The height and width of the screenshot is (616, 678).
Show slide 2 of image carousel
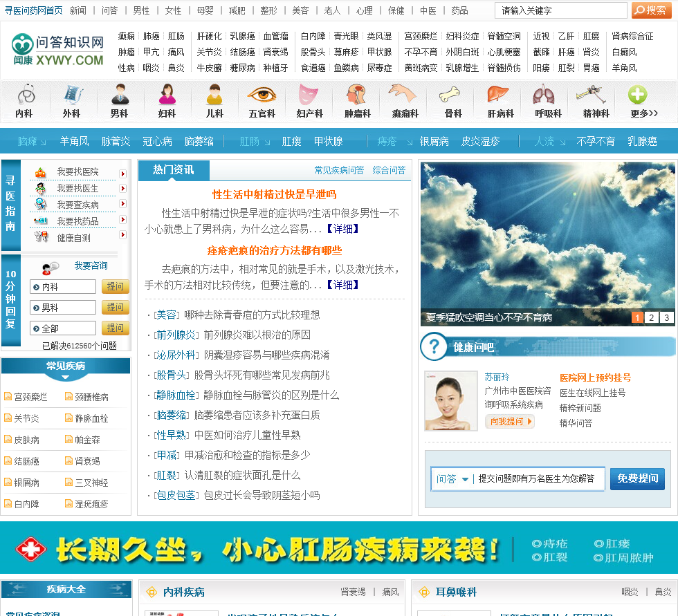[x=652, y=317]
